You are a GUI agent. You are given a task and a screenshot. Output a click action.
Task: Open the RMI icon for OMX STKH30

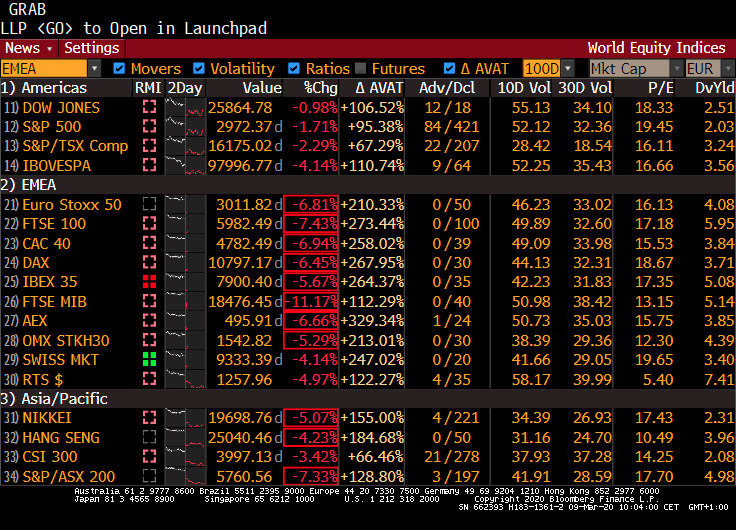point(149,340)
